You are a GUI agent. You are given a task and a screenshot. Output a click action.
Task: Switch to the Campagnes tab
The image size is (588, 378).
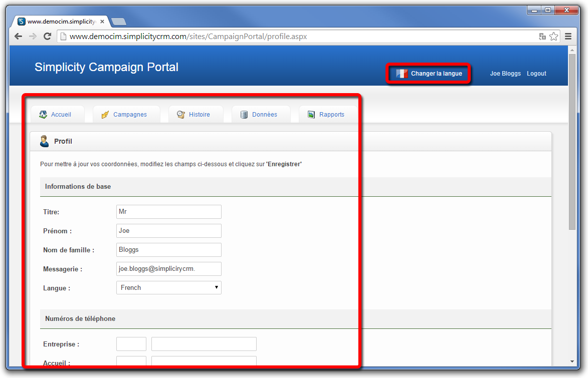(126, 115)
